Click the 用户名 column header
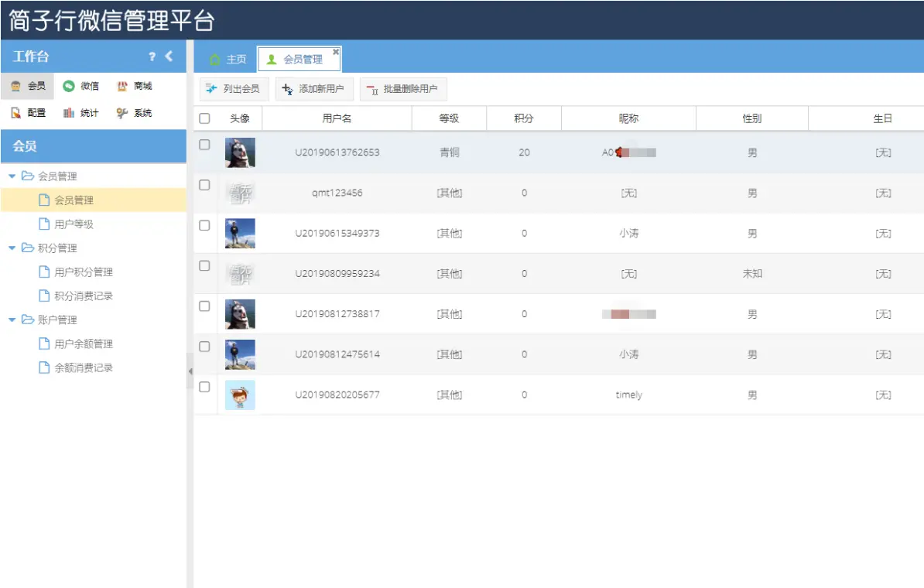 tap(337, 118)
